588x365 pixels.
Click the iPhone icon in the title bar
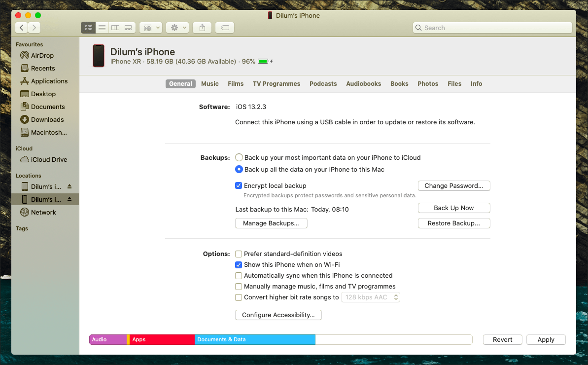(270, 15)
